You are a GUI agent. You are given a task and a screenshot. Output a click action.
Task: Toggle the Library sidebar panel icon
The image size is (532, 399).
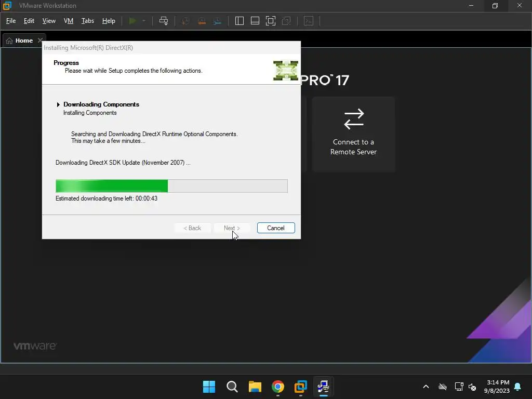pos(239,21)
